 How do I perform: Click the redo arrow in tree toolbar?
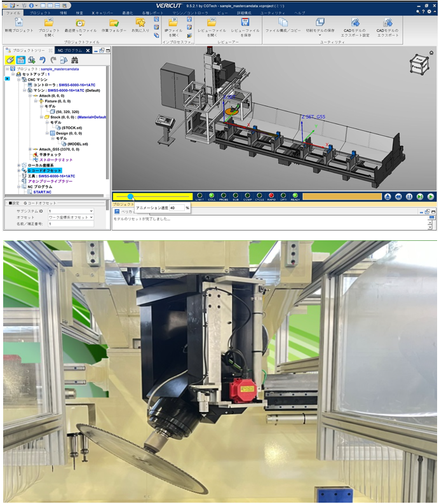point(53,60)
